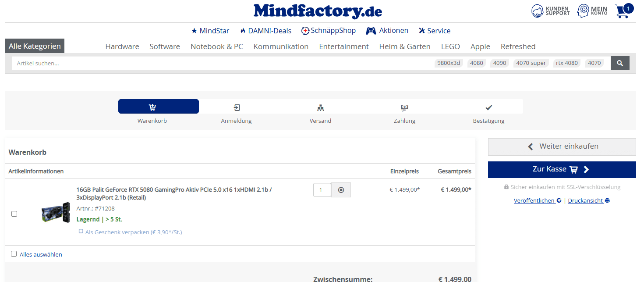Click the Bestätigung checkmark step icon
This screenshot has height=282, width=644.
pos(489,107)
